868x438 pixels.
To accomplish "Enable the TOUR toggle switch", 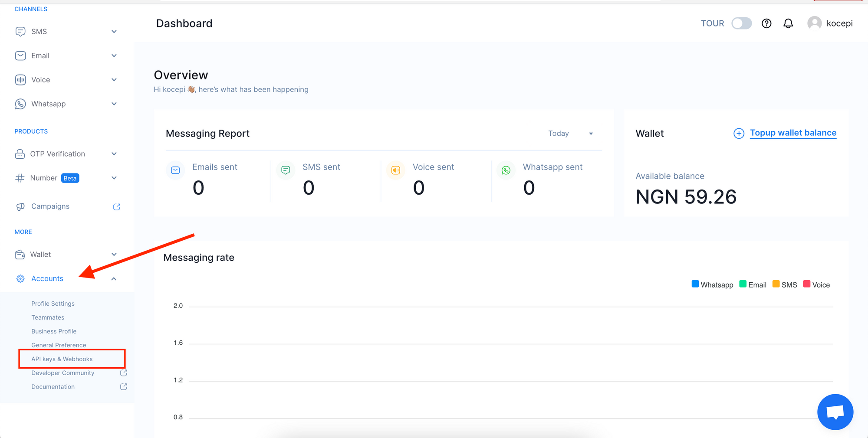I will point(742,23).
